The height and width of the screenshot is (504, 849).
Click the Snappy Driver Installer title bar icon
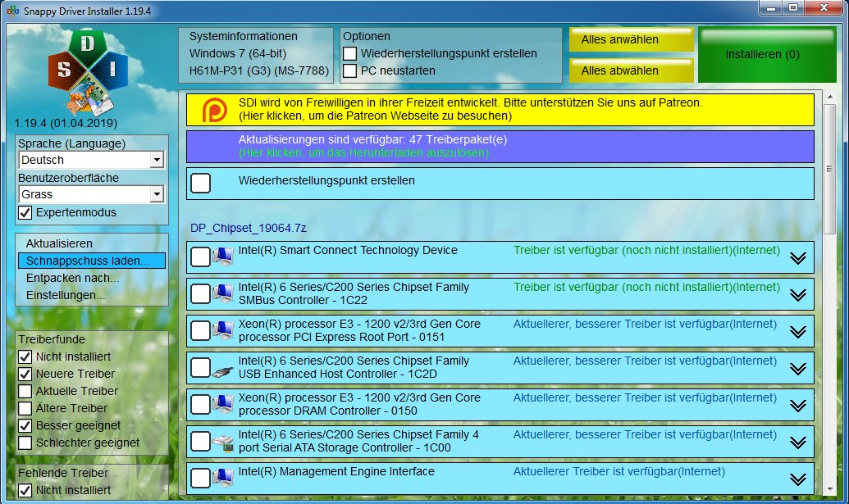coord(11,8)
